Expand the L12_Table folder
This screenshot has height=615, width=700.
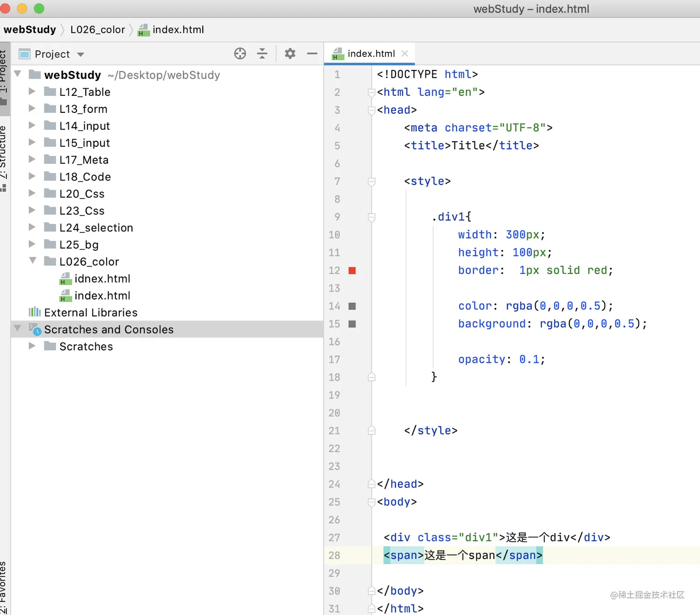pyautogui.click(x=32, y=92)
